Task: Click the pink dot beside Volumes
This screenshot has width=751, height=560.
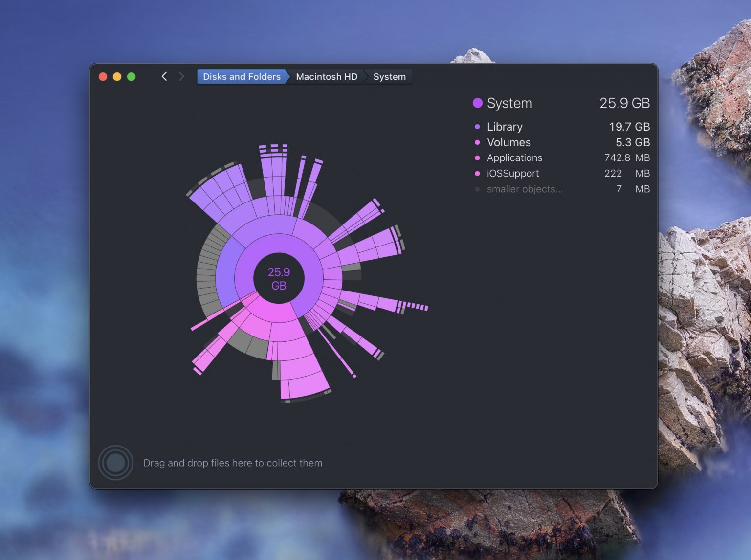Action: coord(477,142)
